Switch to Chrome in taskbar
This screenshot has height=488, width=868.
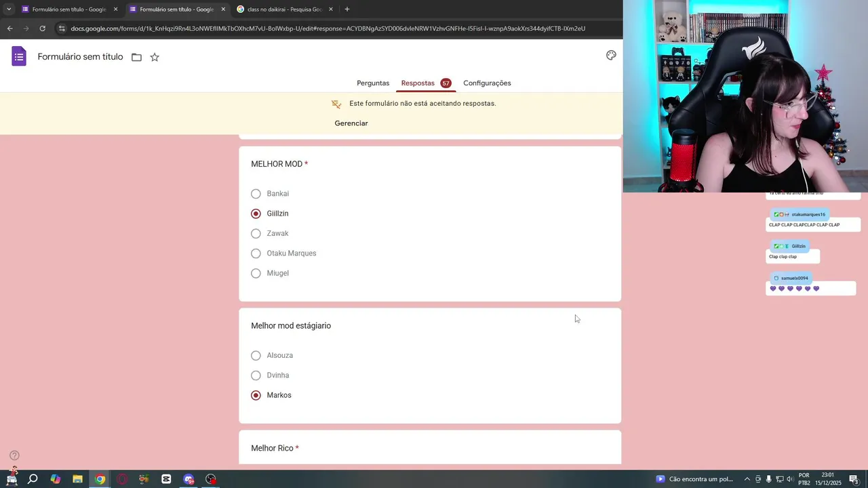pos(100,479)
